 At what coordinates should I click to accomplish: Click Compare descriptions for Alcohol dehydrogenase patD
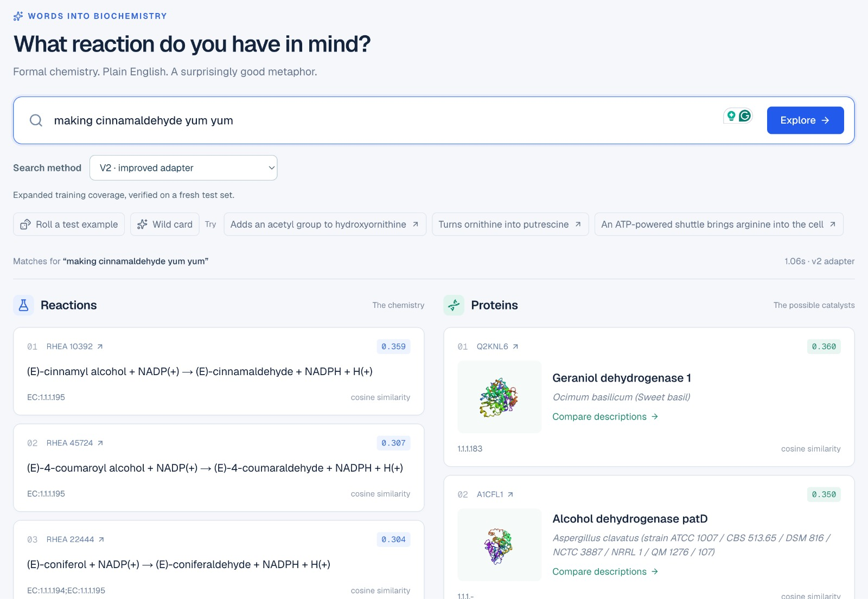605,572
